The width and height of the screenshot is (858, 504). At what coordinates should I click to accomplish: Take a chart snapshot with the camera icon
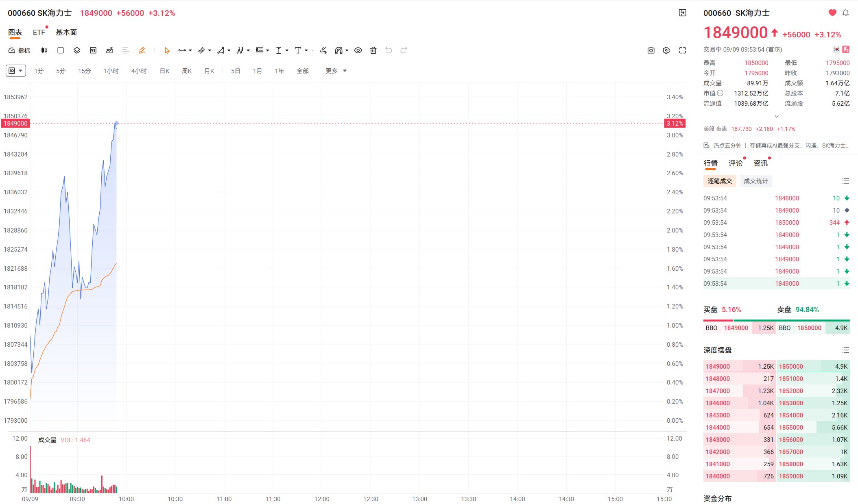(x=651, y=50)
